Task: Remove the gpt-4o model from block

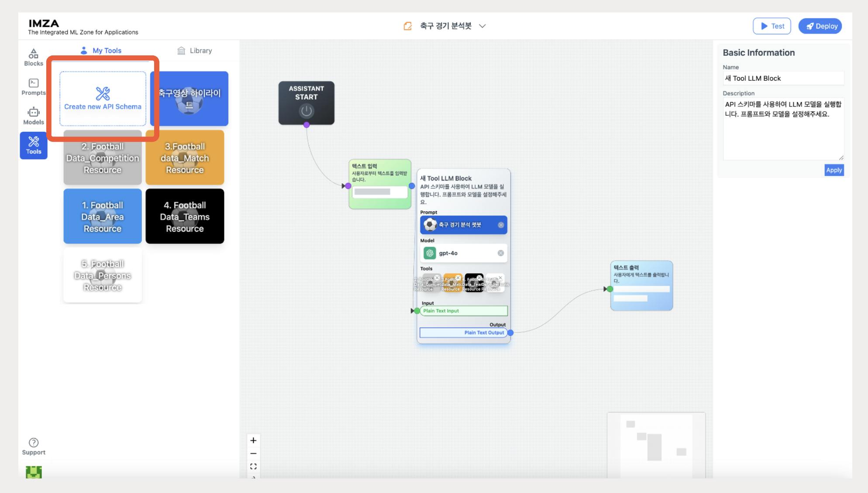Action: 501,253
